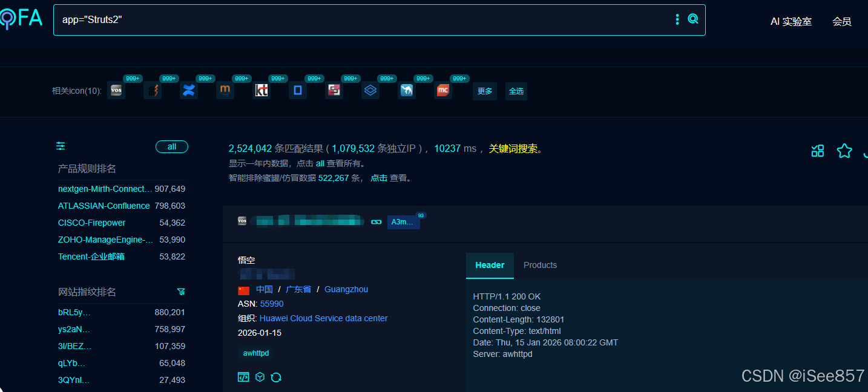Click the 更多 button for more icons
The width and height of the screenshot is (868, 392).
point(485,91)
